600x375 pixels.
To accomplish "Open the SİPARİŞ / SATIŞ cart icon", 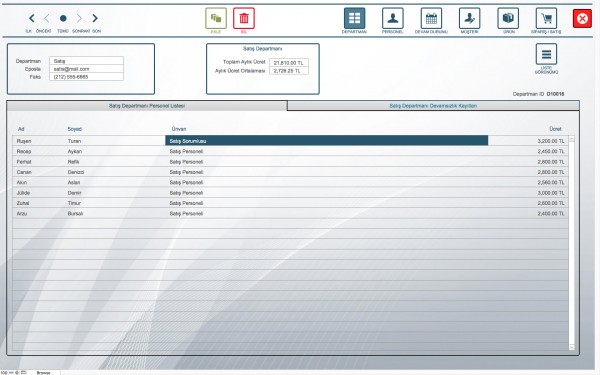I will click(x=546, y=18).
